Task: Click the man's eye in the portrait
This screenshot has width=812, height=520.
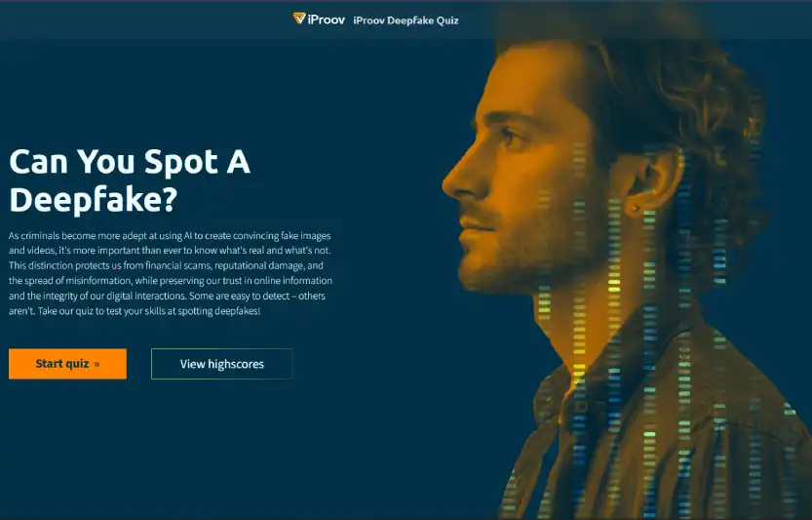Action: pos(510,138)
